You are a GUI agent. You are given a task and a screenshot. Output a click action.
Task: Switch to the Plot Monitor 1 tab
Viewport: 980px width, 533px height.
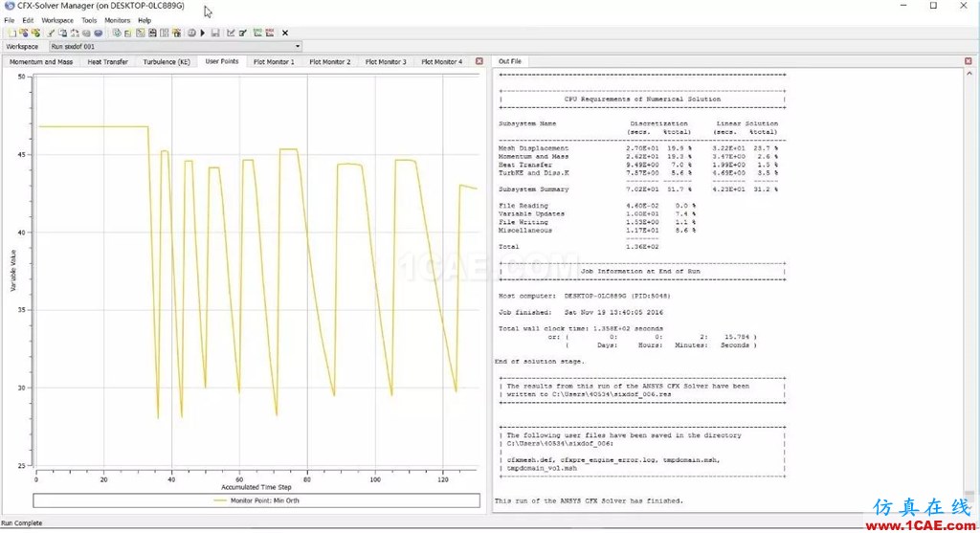coord(274,62)
